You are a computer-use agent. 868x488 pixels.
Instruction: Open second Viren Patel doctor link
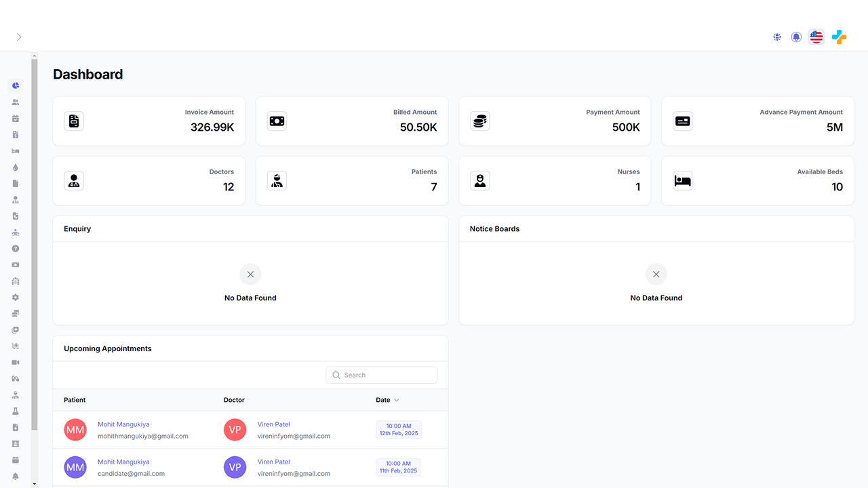[273, 462]
